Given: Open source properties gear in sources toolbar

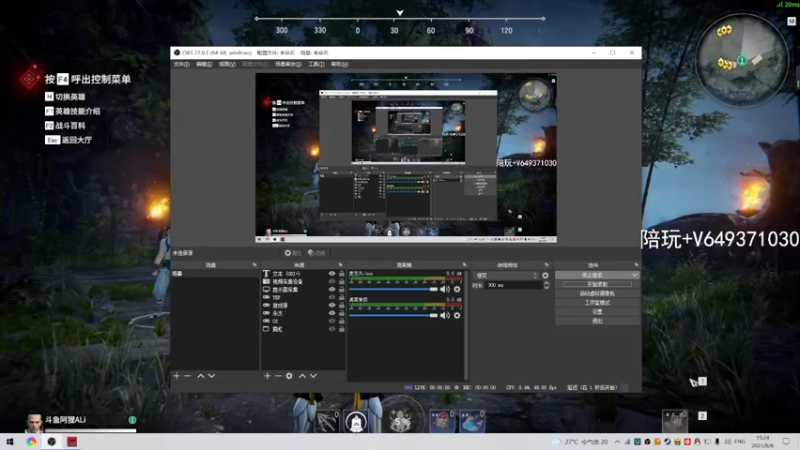Looking at the screenshot, I should pos(289,376).
